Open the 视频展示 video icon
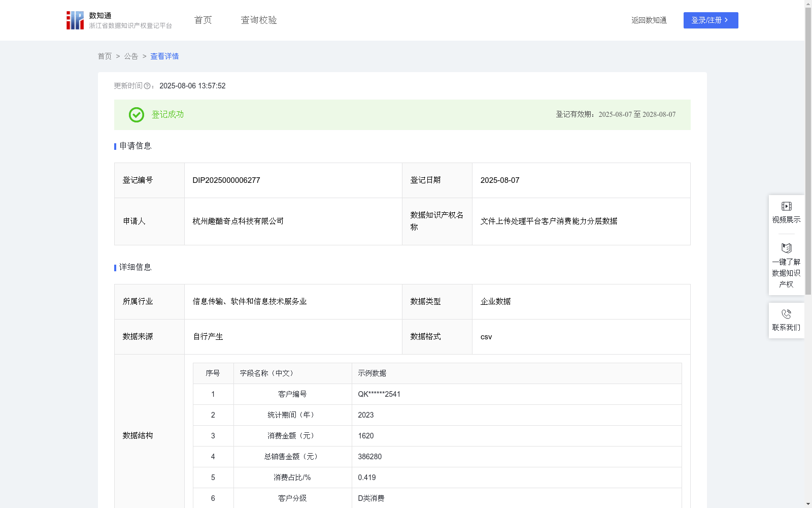This screenshot has height=508, width=812. click(x=787, y=206)
